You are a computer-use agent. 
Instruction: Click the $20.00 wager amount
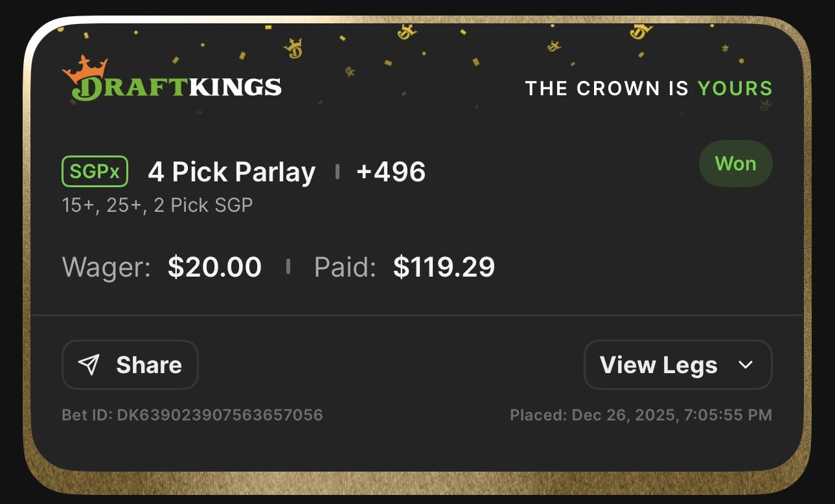pyautogui.click(x=214, y=267)
